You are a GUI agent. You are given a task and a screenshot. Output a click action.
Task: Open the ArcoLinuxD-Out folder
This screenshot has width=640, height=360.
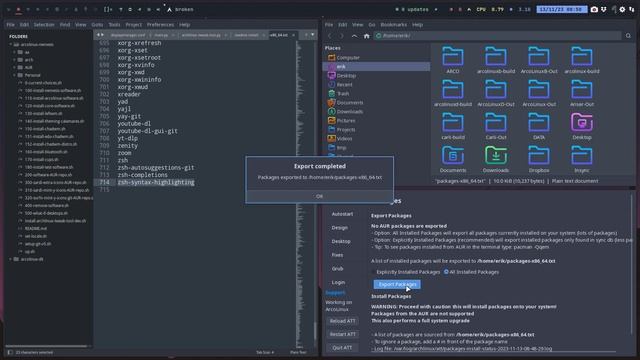496,93
